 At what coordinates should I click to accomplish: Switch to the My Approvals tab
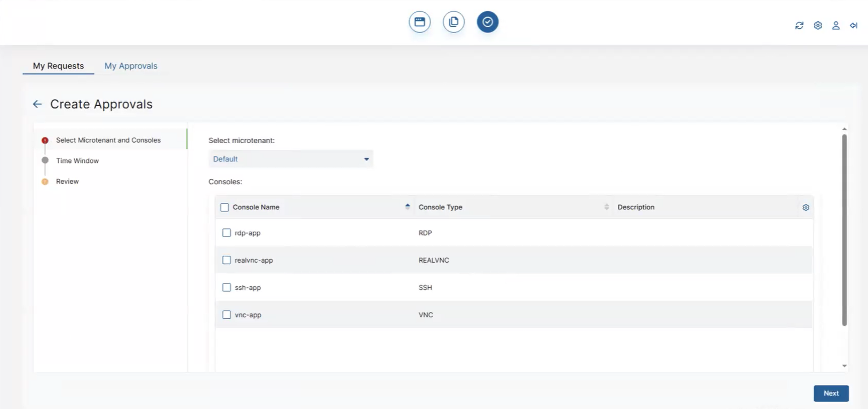[131, 66]
